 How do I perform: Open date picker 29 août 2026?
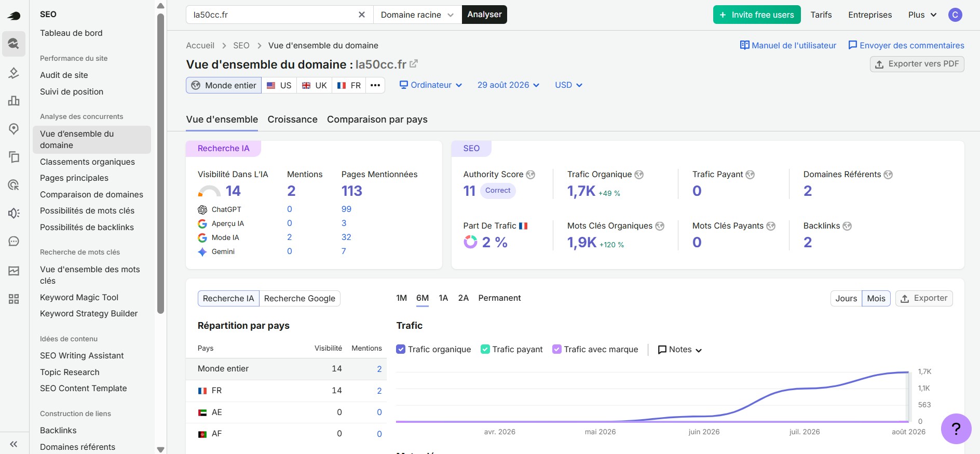click(508, 85)
